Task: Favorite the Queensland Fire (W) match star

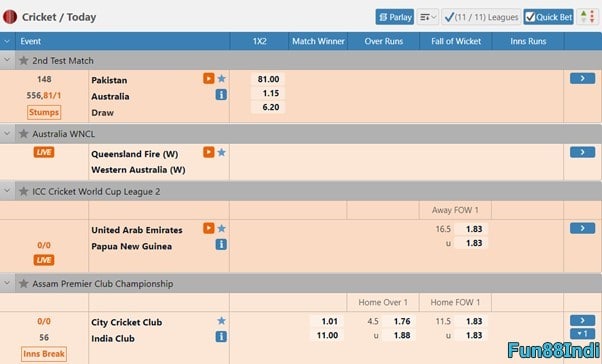Action: tap(222, 152)
